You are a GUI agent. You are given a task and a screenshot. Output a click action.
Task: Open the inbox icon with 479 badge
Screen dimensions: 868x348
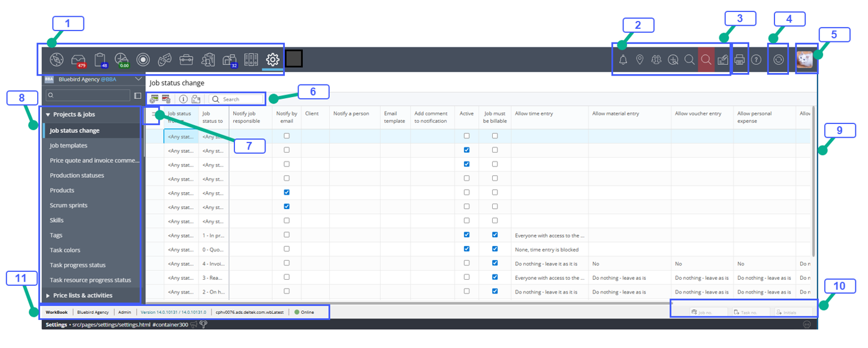pyautogui.click(x=78, y=59)
